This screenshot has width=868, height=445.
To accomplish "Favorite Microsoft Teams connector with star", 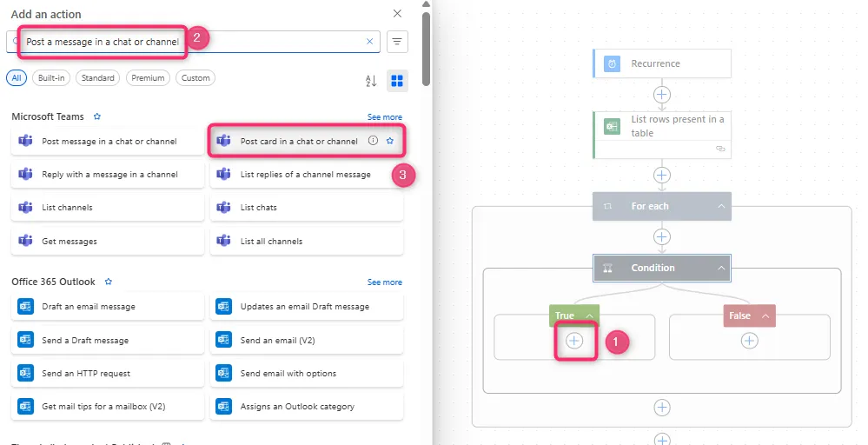I will point(97,116).
